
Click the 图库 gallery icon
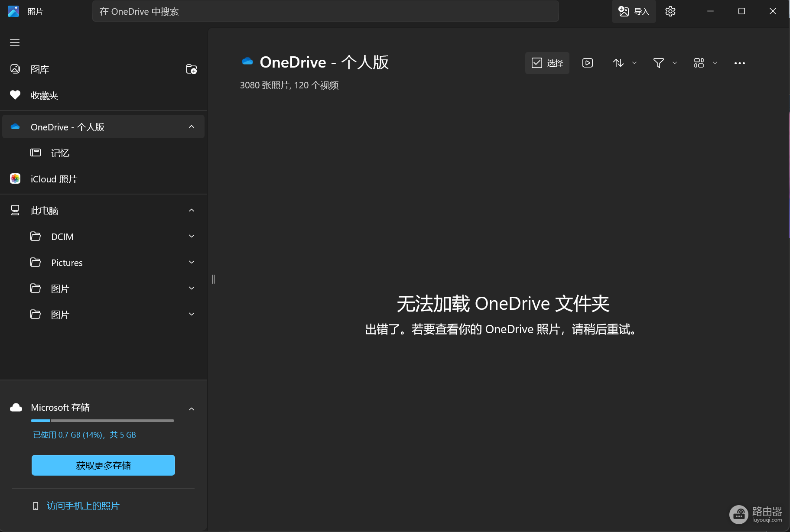[15, 69]
